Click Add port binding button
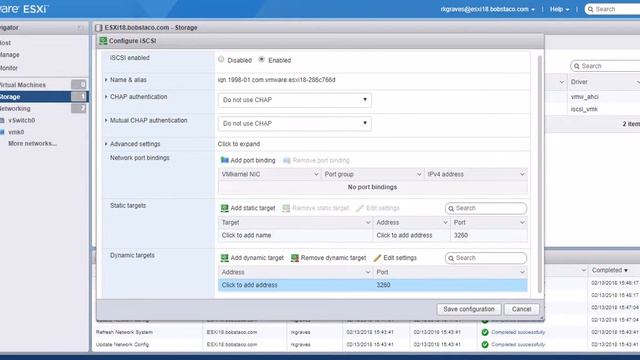 tap(248, 160)
